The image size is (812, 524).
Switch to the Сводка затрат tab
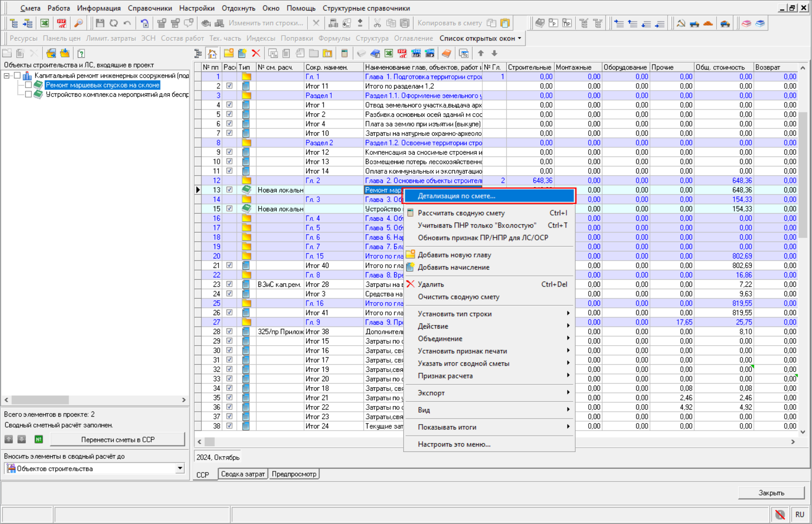click(x=243, y=474)
